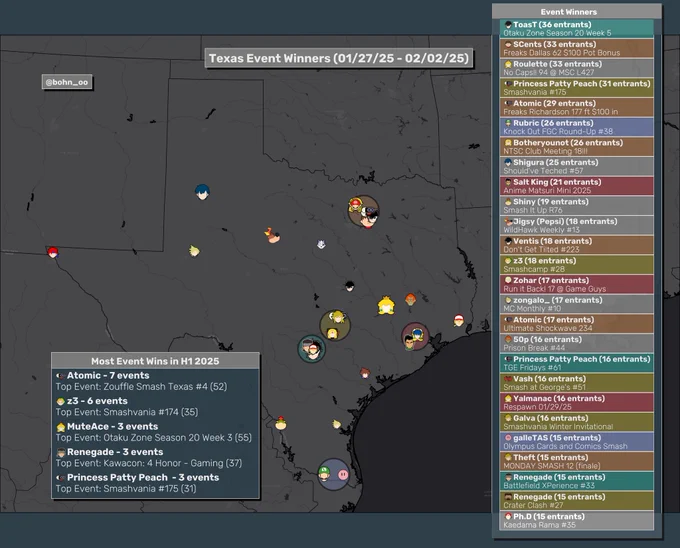
Task: Select the ToasT (36 entrants) row
Action: coord(577,29)
